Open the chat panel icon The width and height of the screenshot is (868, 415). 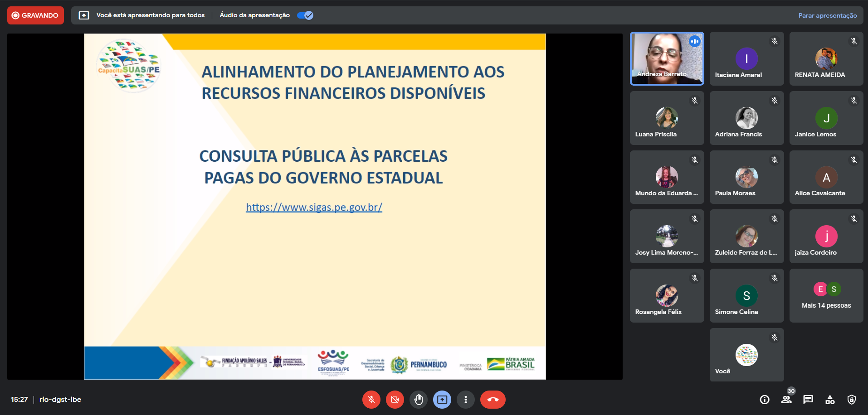coord(808,400)
